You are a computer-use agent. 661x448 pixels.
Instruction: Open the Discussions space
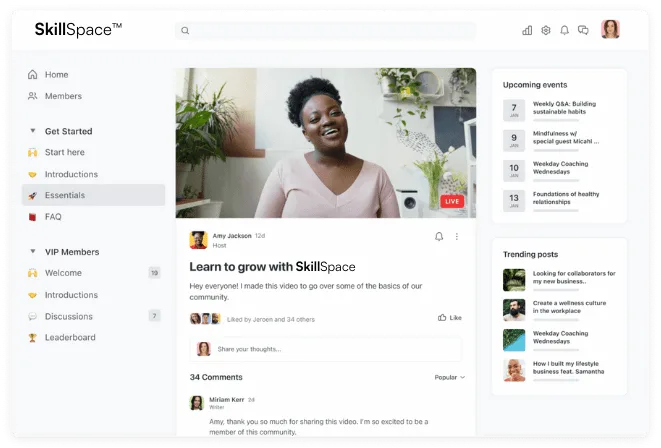point(69,316)
